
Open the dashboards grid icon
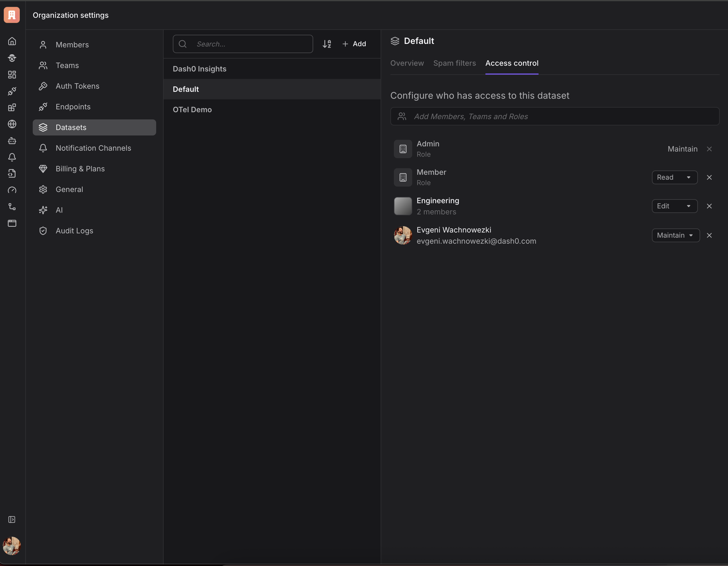coord(12,74)
